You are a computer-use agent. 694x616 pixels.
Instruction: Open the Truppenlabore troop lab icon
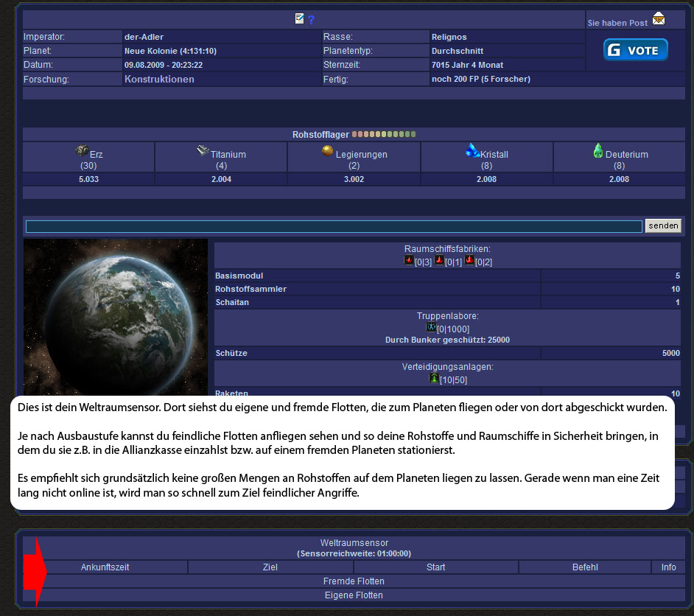click(431, 327)
